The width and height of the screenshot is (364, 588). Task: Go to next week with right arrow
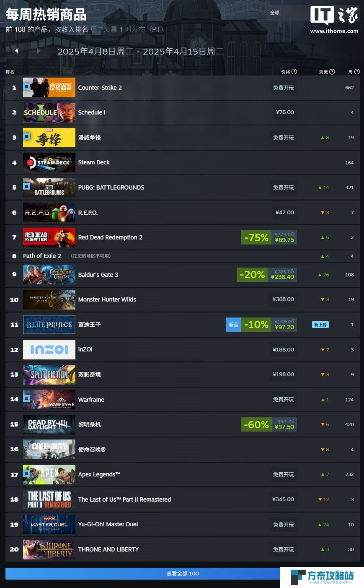(x=39, y=51)
